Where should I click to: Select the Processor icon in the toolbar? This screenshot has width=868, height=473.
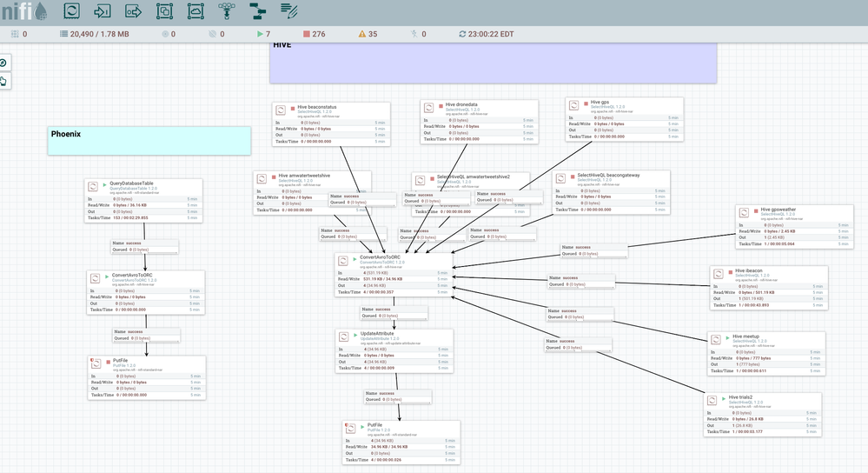[x=72, y=11]
